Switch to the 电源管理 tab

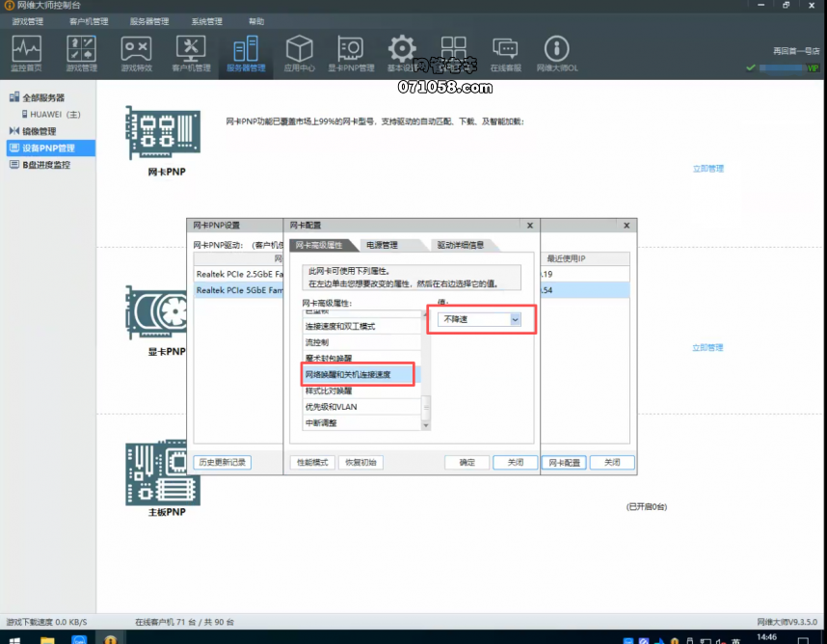[382, 245]
